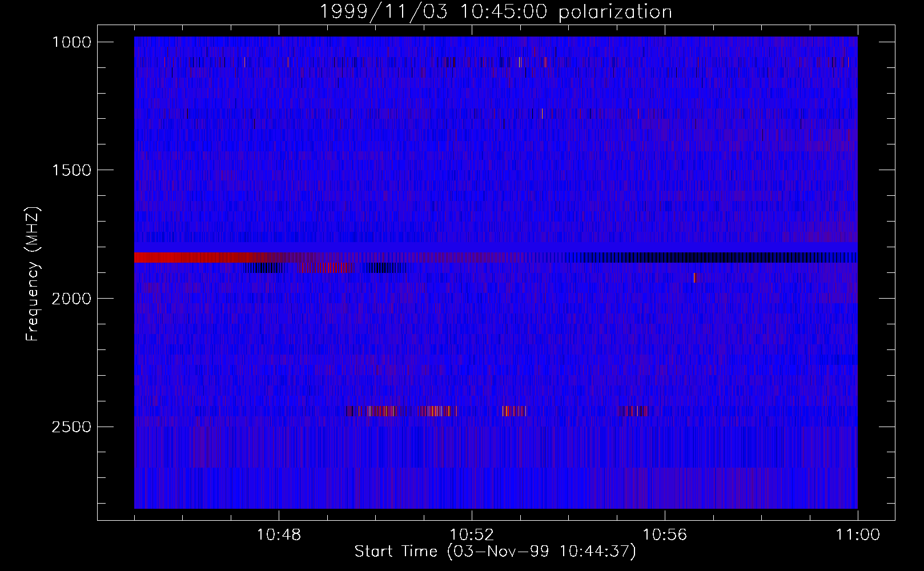Click the 11:00 time tick label
The width and height of the screenshot is (924, 571).
point(858,535)
